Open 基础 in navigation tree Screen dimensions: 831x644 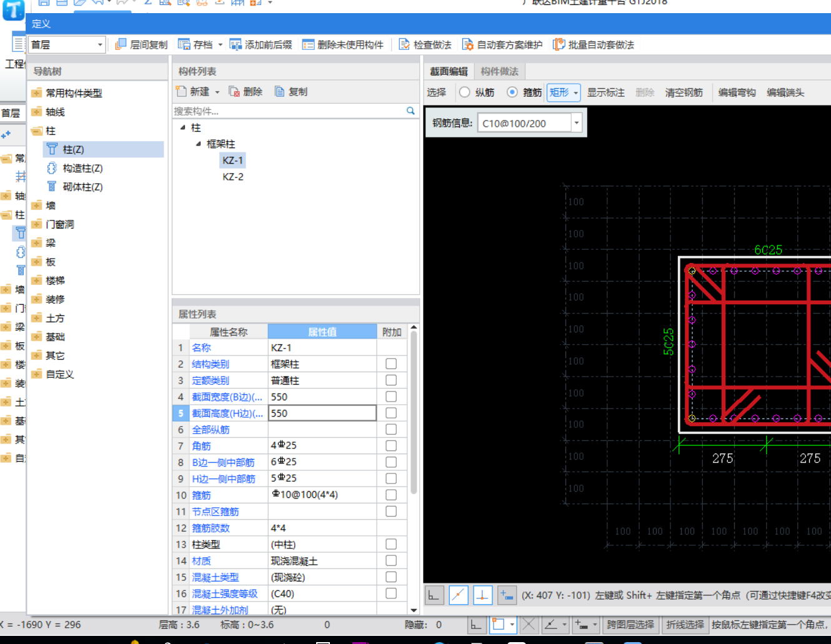(x=55, y=337)
